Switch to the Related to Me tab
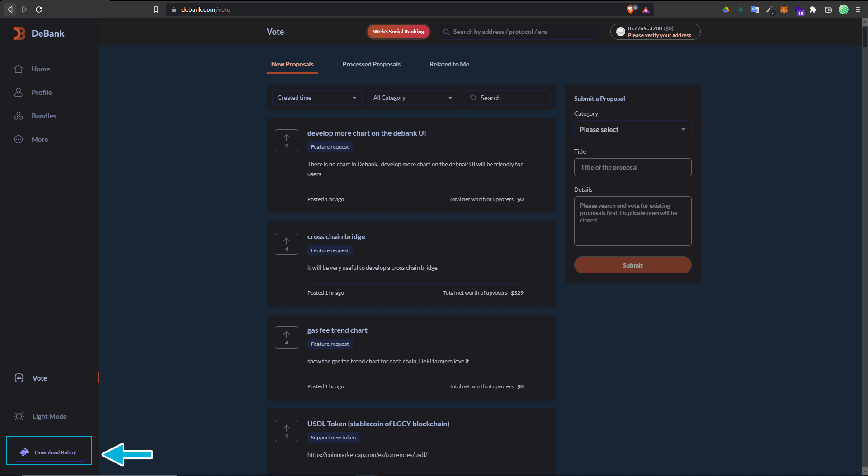Screen dimensions: 868x476 click(449, 65)
